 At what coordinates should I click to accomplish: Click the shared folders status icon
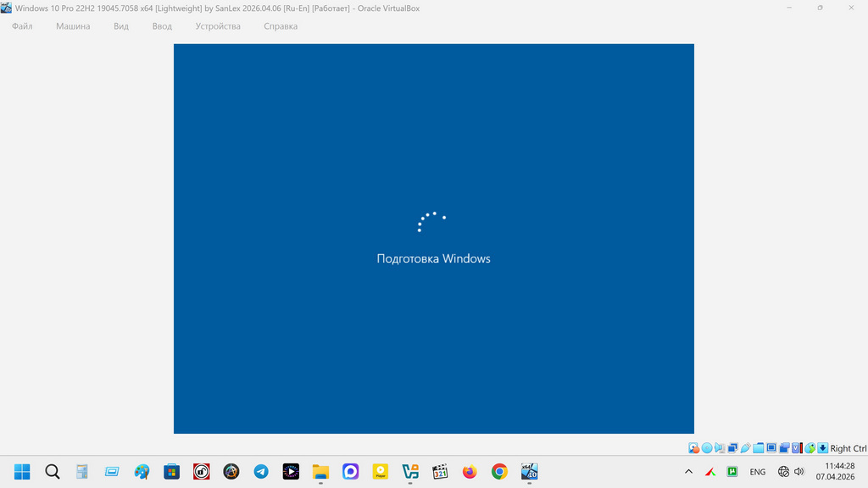(759, 448)
